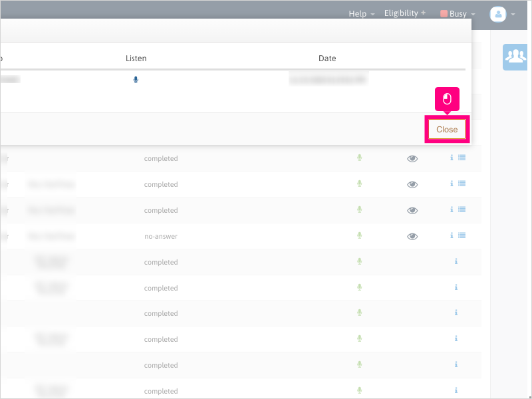Image resolution: width=532 pixels, height=399 pixels.
Task: Toggle the eye icon in the no-answer row
Action: point(412,236)
